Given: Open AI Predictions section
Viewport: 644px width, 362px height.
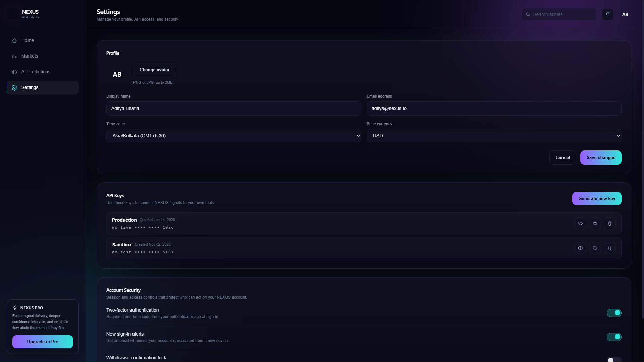Looking at the screenshot, I should click(x=43, y=72).
